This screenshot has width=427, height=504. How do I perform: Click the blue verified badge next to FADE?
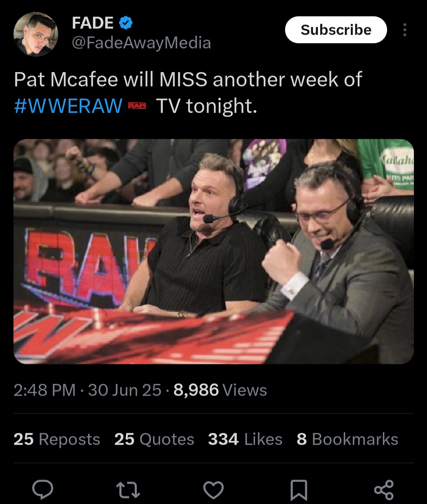(126, 23)
